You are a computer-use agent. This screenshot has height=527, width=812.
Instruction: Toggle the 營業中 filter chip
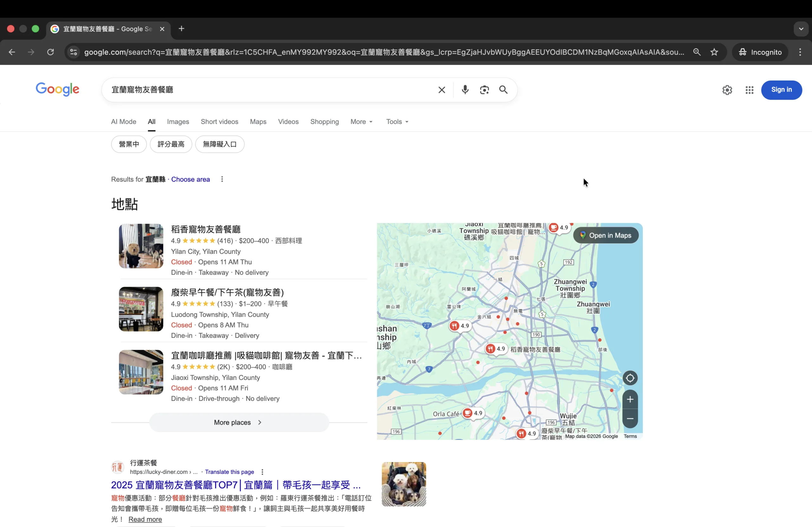[x=129, y=144]
